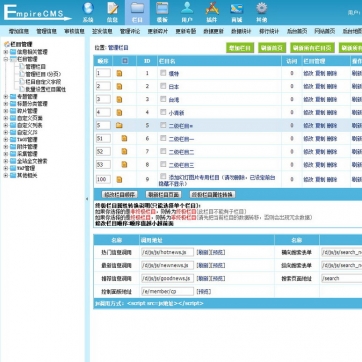Expand the 自定义列表 tree node

tap(6, 125)
